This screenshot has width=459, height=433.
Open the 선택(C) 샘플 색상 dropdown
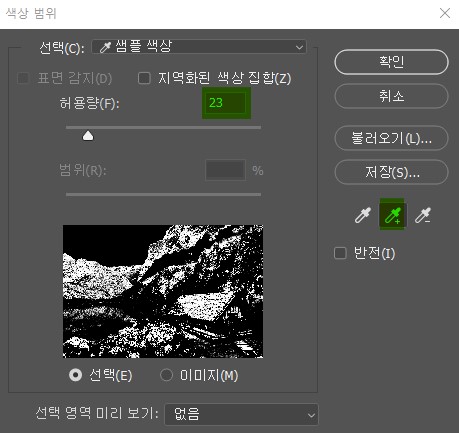199,47
